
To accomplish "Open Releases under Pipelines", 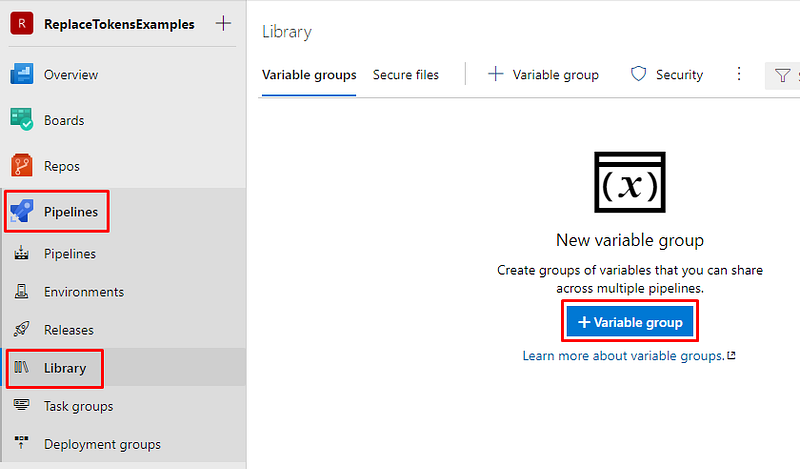I will click(69, 330).
